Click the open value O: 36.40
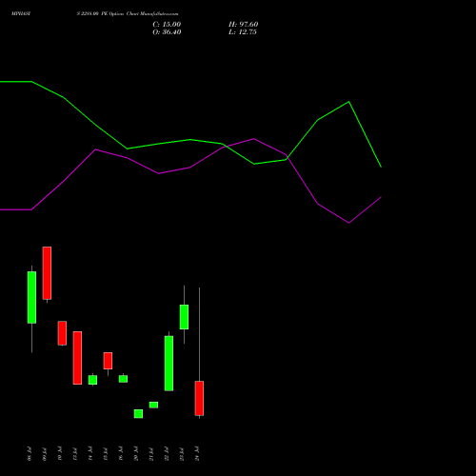This screenshot has height=476, width=476. click(x=167, y=32)
